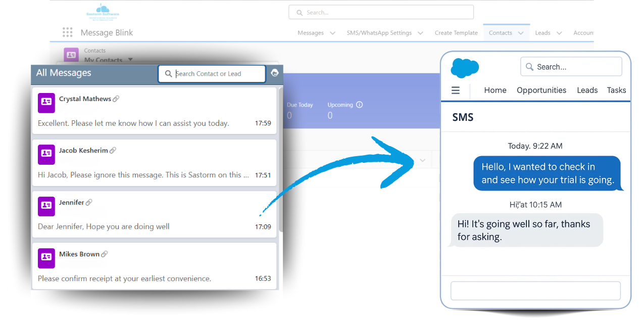Click the app launcher grid icon
644x324 pixels.
click(67, 32)
